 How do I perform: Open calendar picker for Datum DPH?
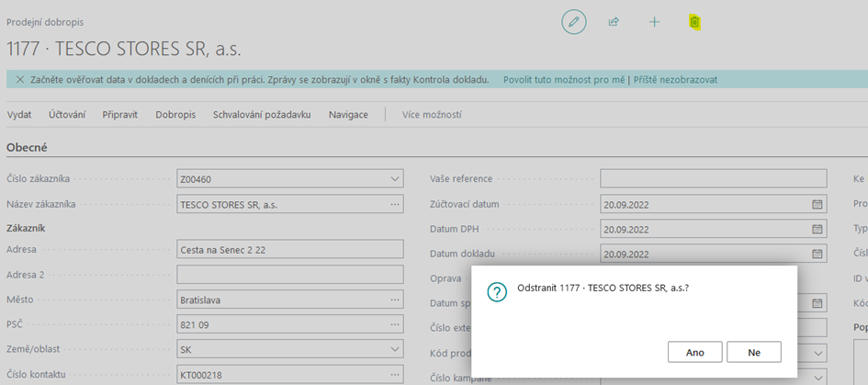pyautogui.click(x=817, y=229)
